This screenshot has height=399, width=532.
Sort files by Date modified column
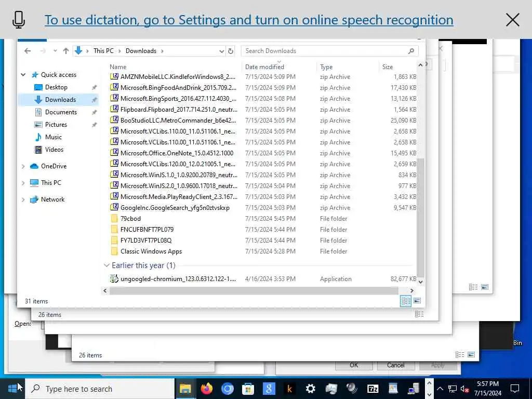point(264,67)
